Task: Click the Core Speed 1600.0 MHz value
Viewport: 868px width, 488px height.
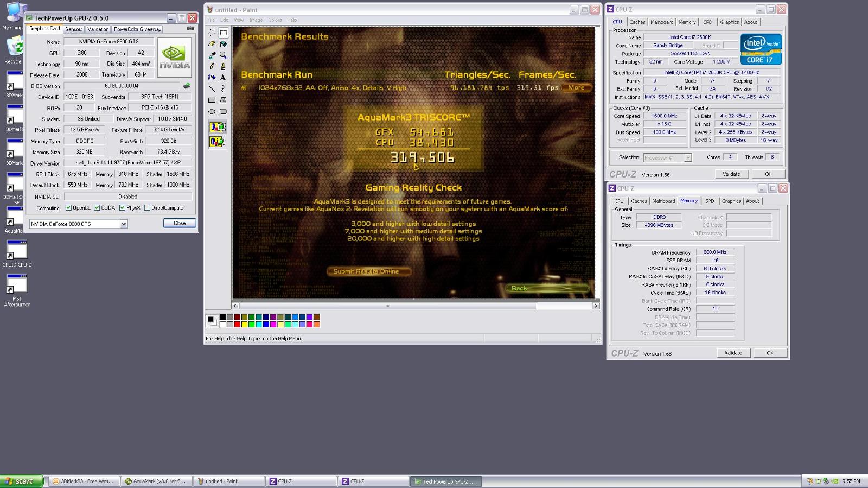Action: coord(665,116)
